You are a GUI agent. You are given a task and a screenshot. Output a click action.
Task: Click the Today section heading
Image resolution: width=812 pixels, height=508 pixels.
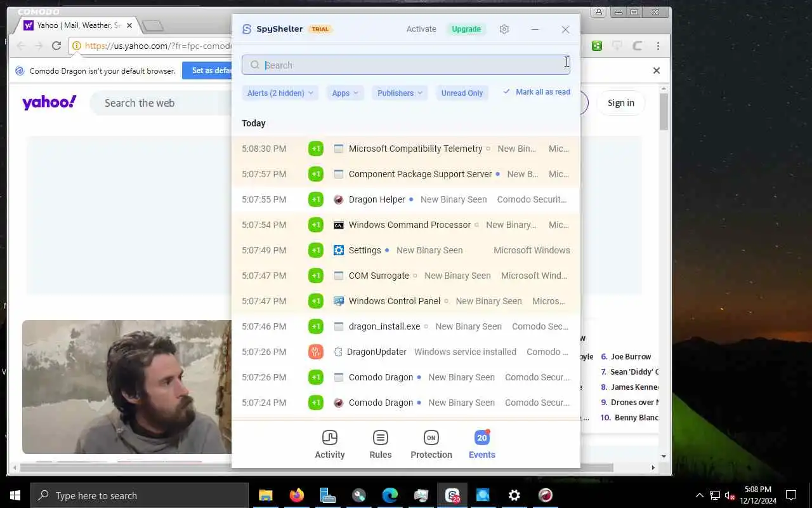254,123
